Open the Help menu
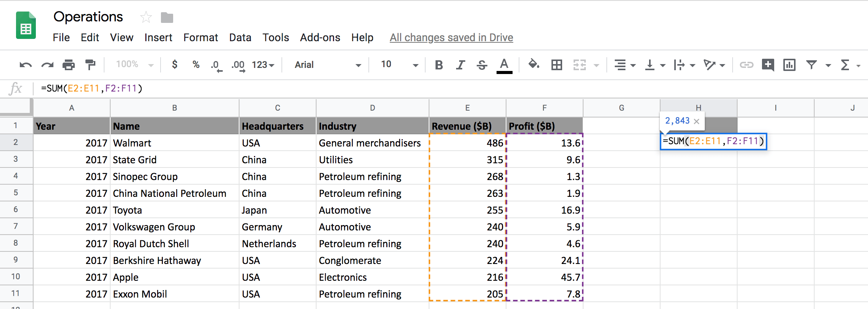 click(x=362, y=37)
